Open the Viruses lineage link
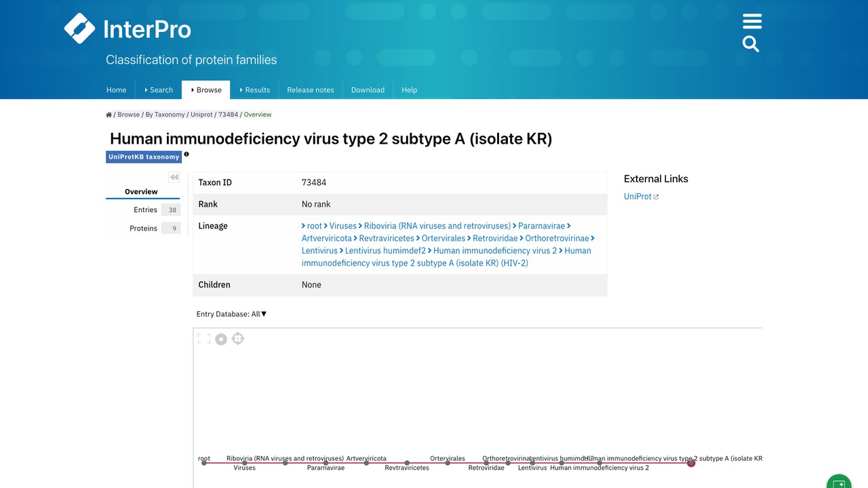 click(x=342, y=226)
